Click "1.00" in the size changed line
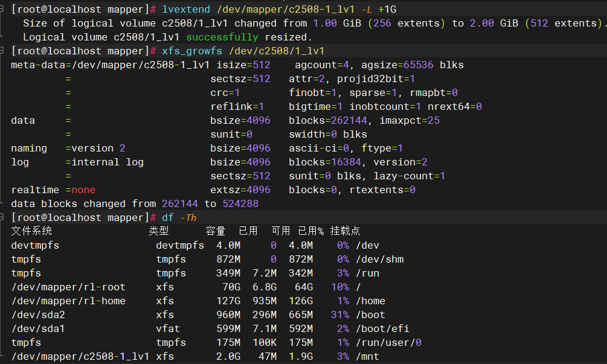 coord(325,23)
